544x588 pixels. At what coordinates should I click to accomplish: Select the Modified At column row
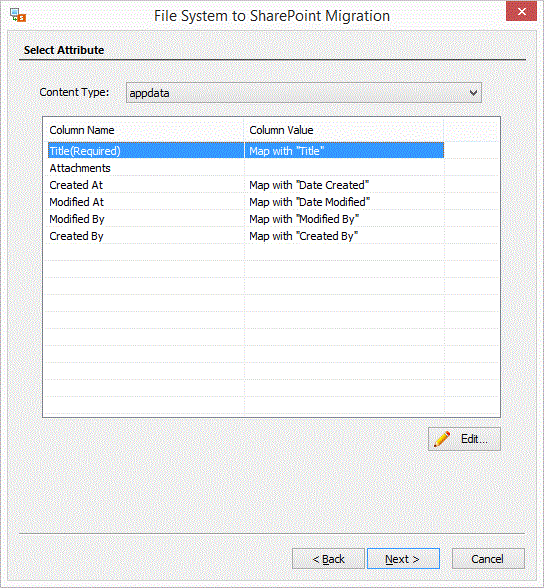tap(246, 202)
